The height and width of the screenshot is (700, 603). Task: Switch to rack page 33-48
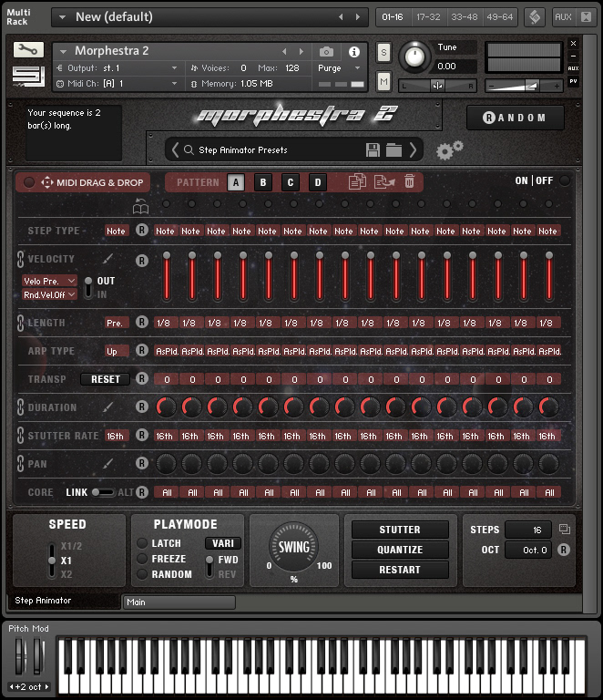[464, 17]
